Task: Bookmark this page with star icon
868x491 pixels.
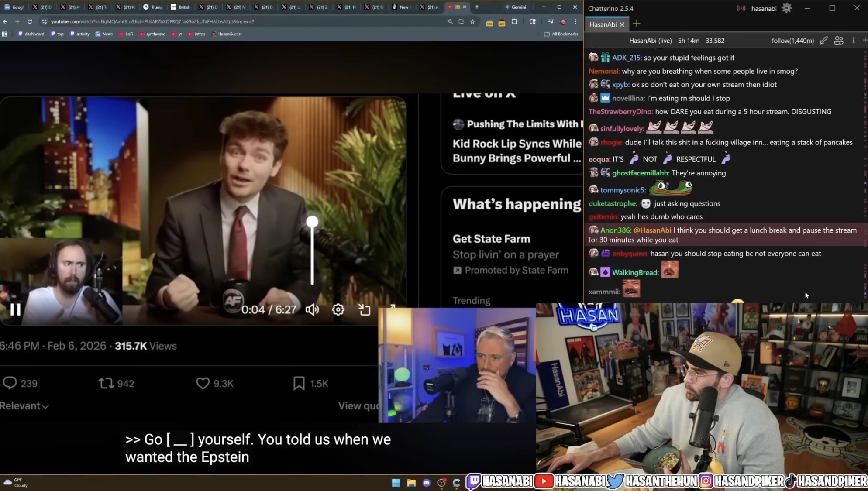Action: tap(472, 21)
